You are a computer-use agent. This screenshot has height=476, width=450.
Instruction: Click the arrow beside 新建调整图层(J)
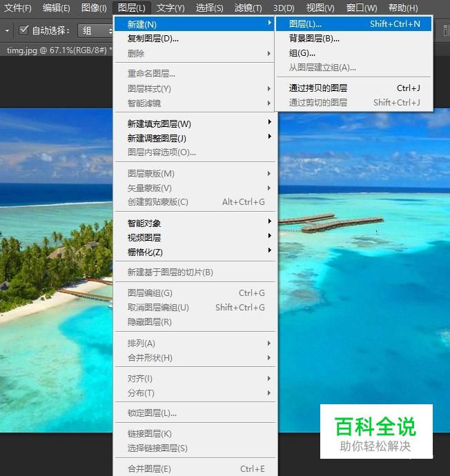click(x=269, y=137)
